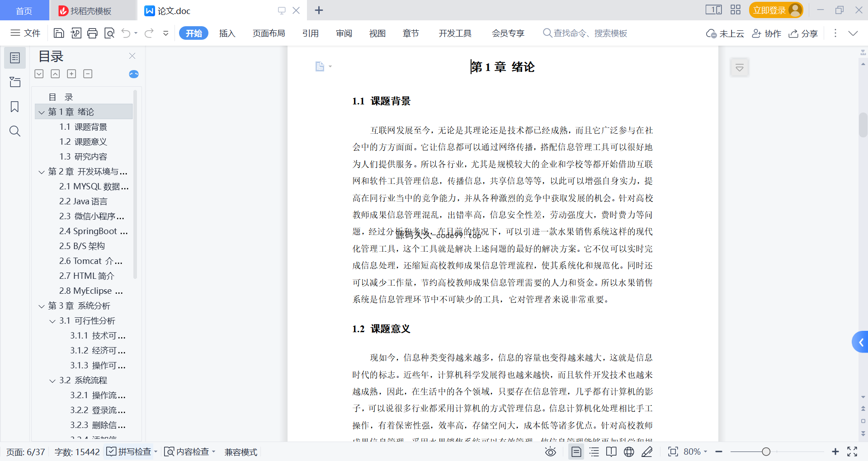
Task: Click the blue smart TOC icon
Action: pyautogui.click(x=134, y=74)
